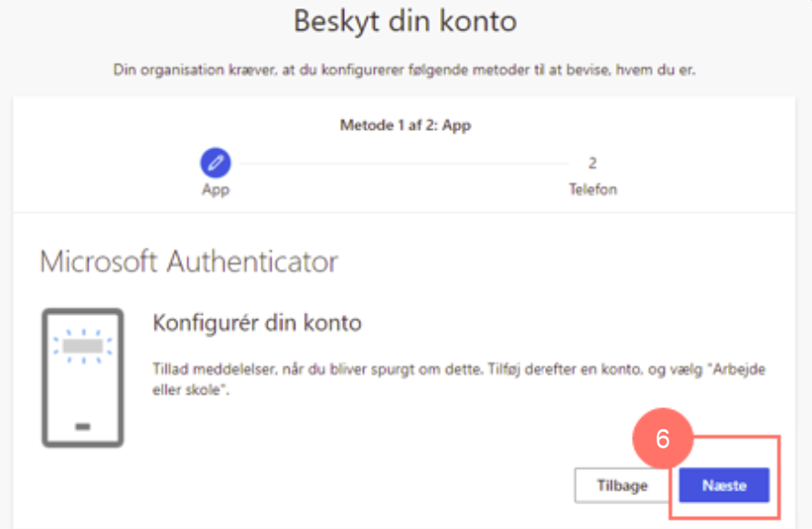Select the App label under the step icon
Image resolution: width=812 pixels, height=529 pixels.
(216, 190)
